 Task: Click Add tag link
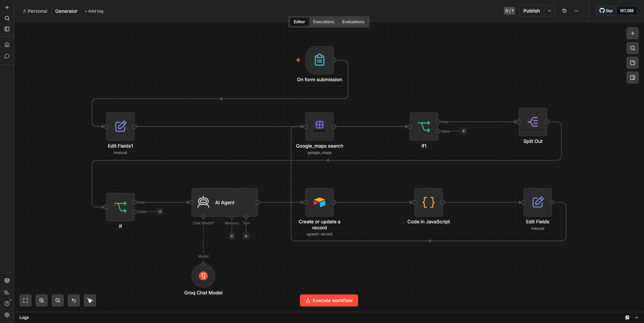[94, 11]
